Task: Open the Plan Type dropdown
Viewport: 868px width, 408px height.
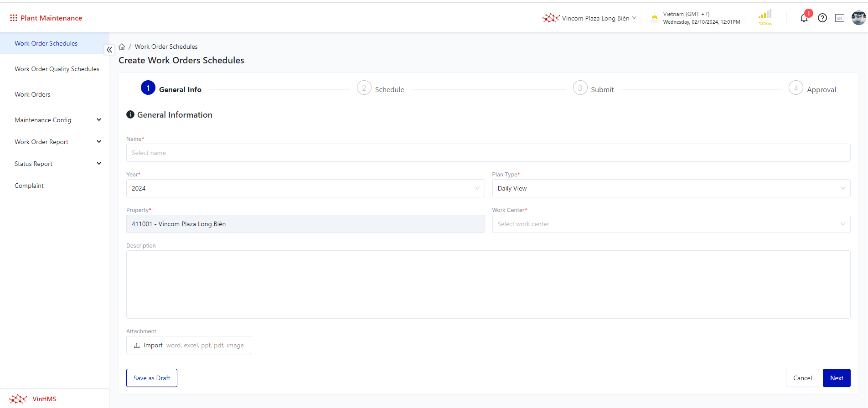Action: tap(671, 188)
